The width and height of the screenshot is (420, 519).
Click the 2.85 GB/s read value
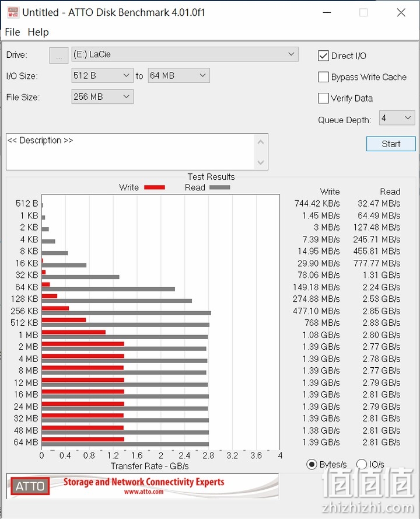[x=381, y=311]
